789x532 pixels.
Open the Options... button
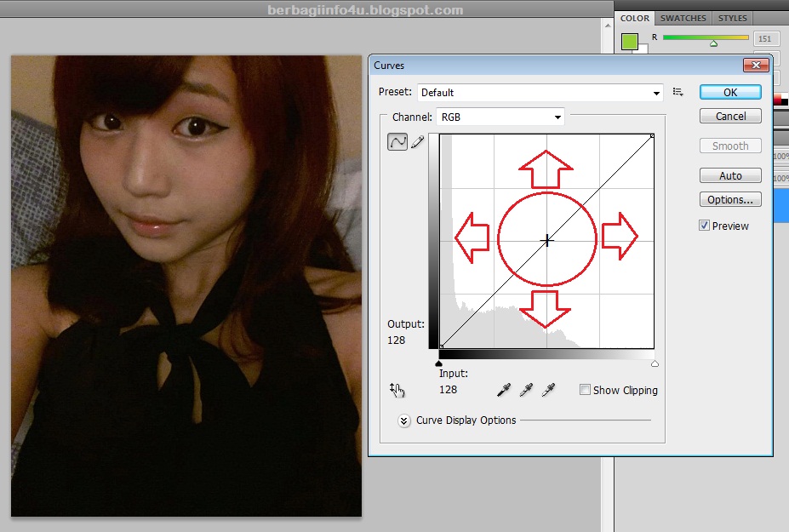pos(730,200)
